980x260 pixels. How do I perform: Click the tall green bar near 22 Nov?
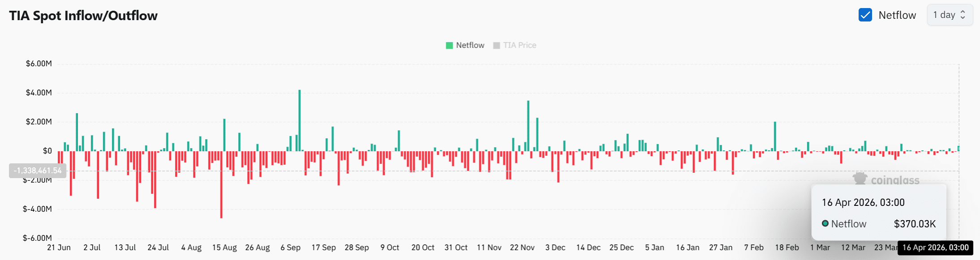528,125
